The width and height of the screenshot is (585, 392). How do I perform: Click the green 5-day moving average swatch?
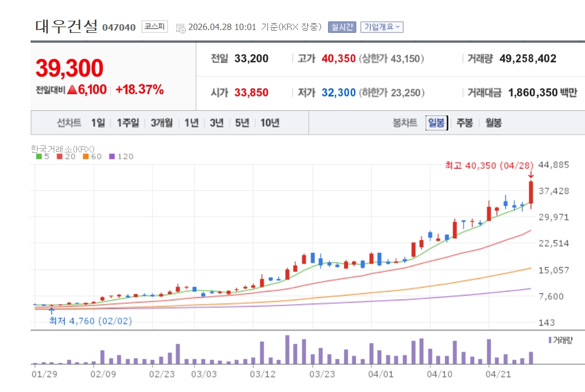[39, 156]
